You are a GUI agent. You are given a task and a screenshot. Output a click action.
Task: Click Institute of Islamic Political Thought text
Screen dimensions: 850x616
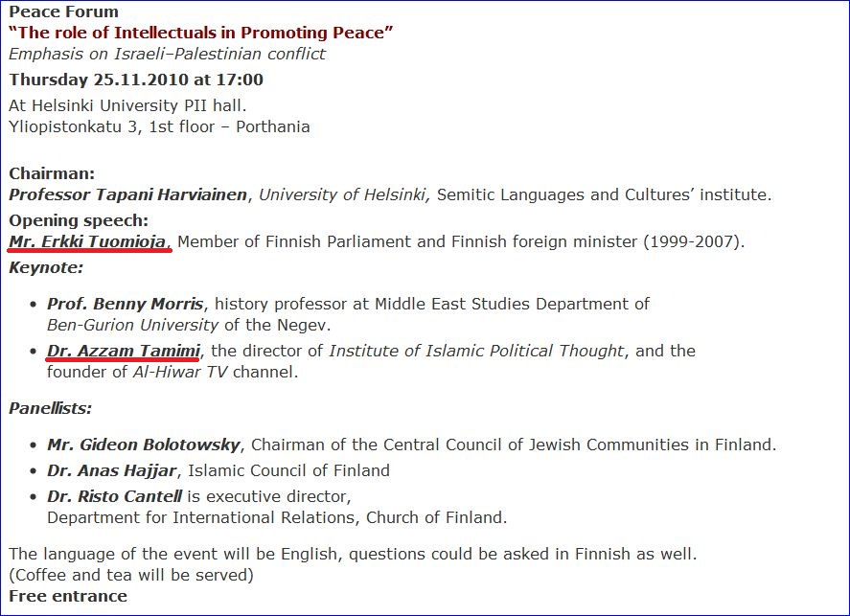pyautogui.click(x=477, y=351)
